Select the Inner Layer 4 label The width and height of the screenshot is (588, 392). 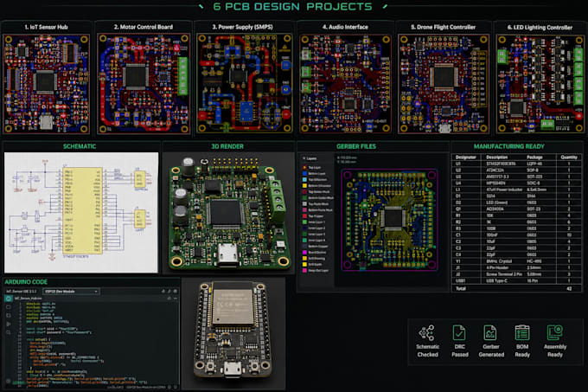tap(316, 240)
